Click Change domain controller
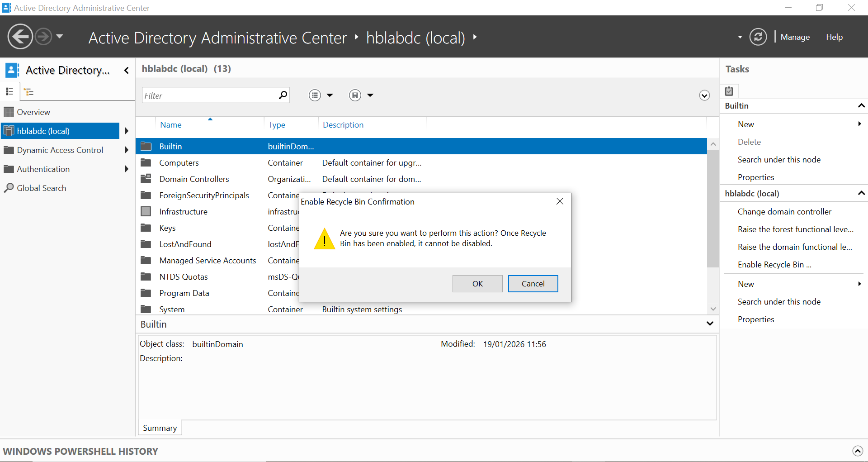 tap(784, 212)
